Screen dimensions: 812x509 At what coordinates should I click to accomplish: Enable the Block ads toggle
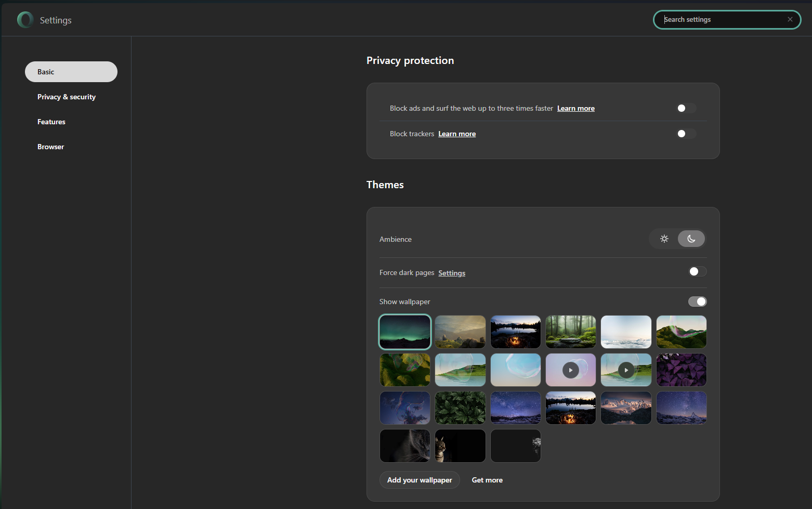[686, 108]
